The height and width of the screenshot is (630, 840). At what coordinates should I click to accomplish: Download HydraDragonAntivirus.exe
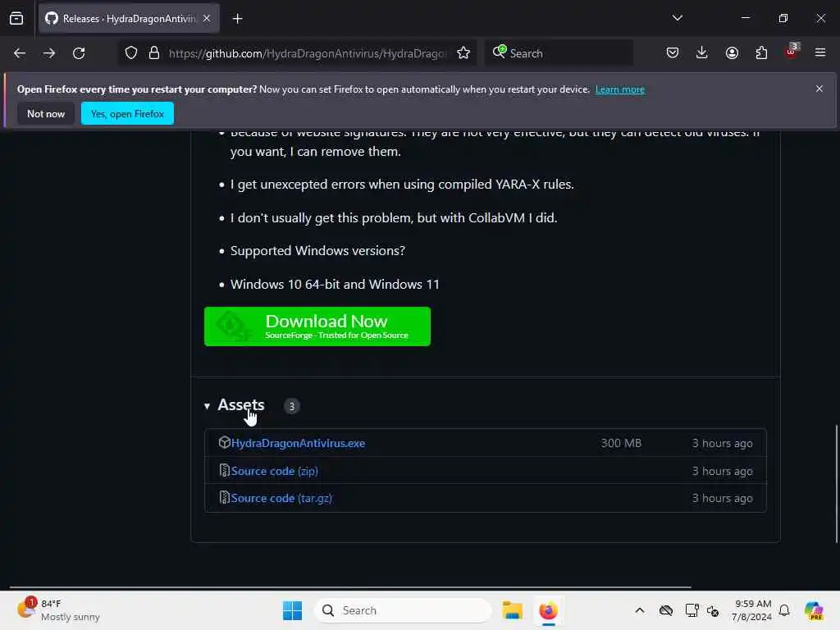(298, 443)
